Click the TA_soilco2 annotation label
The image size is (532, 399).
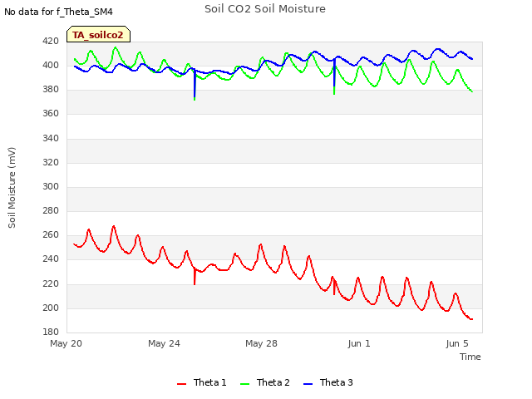click(x=98, y=35)
